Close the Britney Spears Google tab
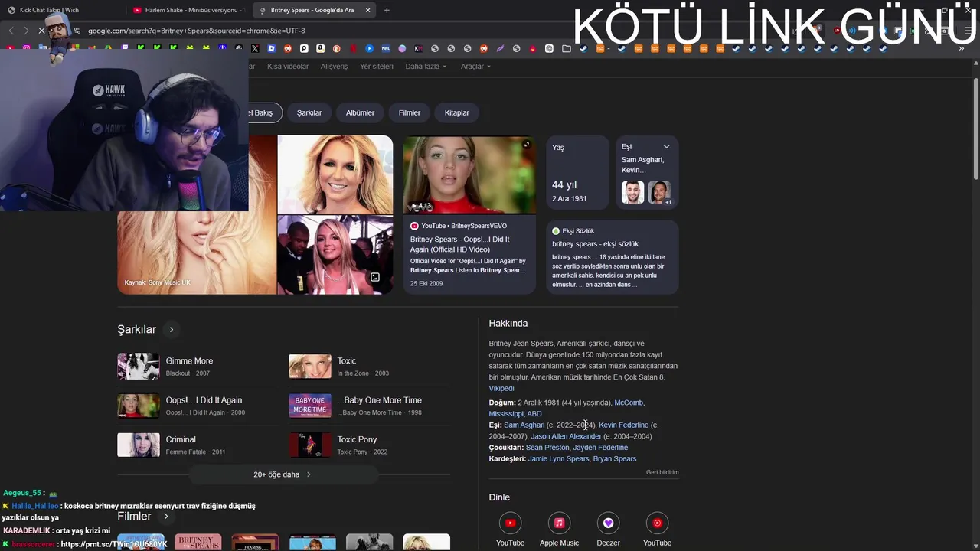980x551 pixels. pos(367,10)
